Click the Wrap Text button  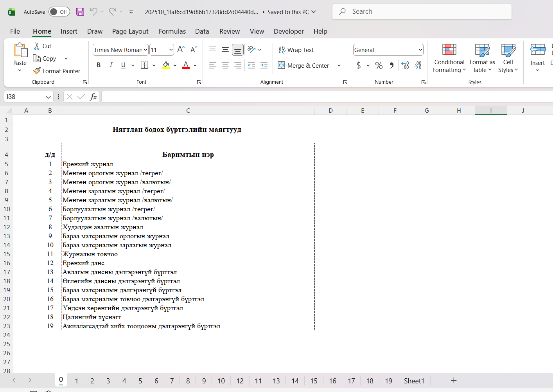(296, 50)
